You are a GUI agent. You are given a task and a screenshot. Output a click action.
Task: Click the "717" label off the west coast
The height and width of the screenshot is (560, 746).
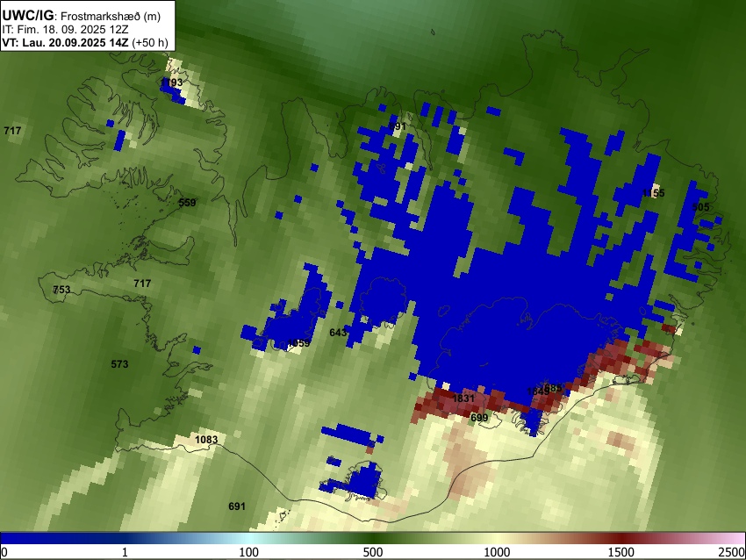pyautogui.click(x=12, y=131)
